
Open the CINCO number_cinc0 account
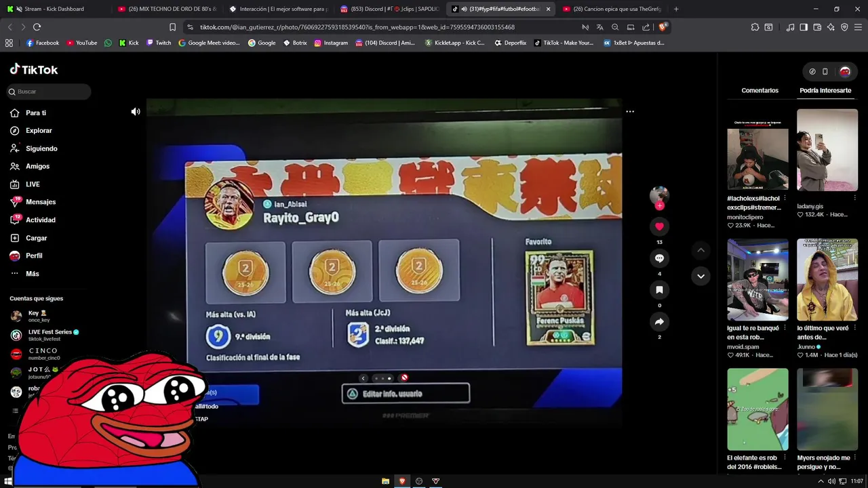click(x=35, y=354)
